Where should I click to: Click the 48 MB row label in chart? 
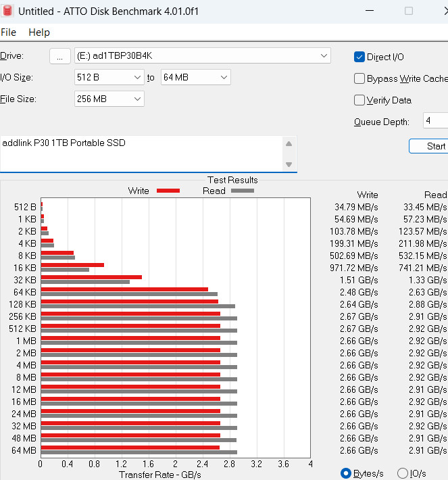pyautogui.click(x=24, y=438)
